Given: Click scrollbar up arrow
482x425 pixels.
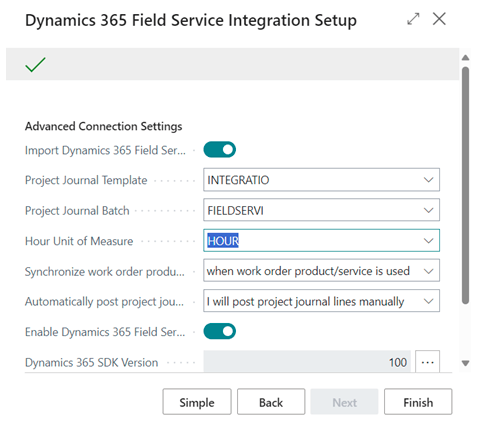Looking at the screenshot, I should pos(466,58).
